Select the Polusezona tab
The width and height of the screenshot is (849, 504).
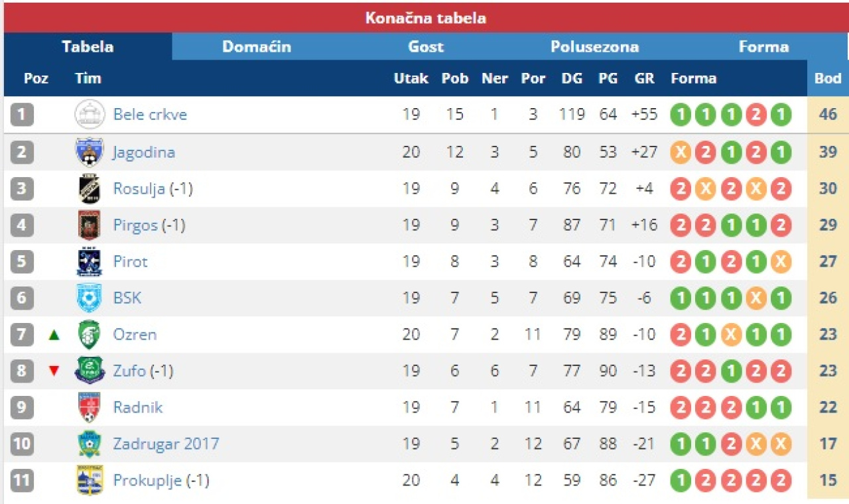click(x=594, y=47)
